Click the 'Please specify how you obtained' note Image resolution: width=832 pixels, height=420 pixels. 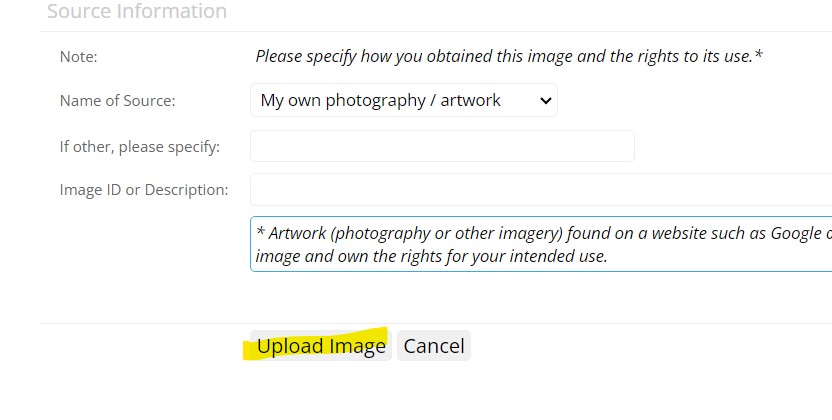point(509,56)
